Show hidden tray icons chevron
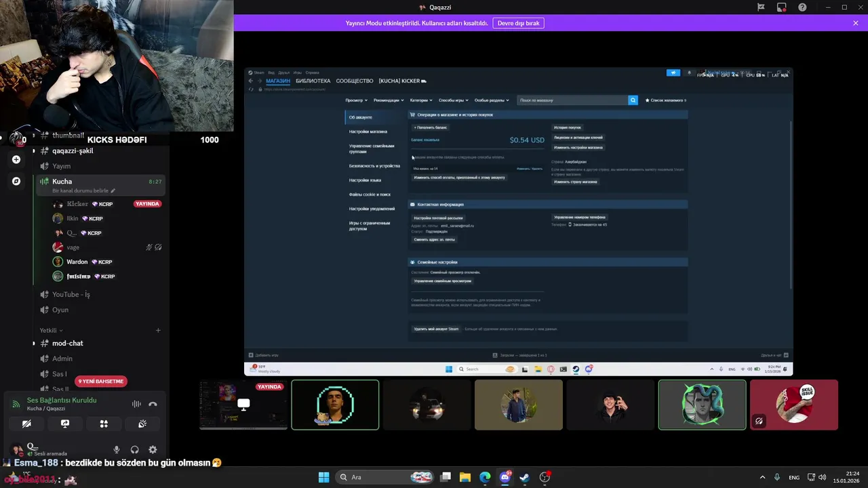 pos(762,477)
